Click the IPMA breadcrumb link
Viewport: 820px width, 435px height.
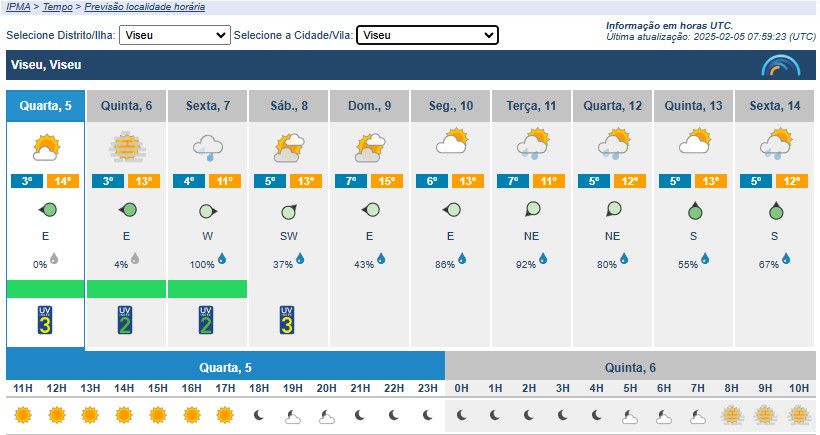(18, 7)
